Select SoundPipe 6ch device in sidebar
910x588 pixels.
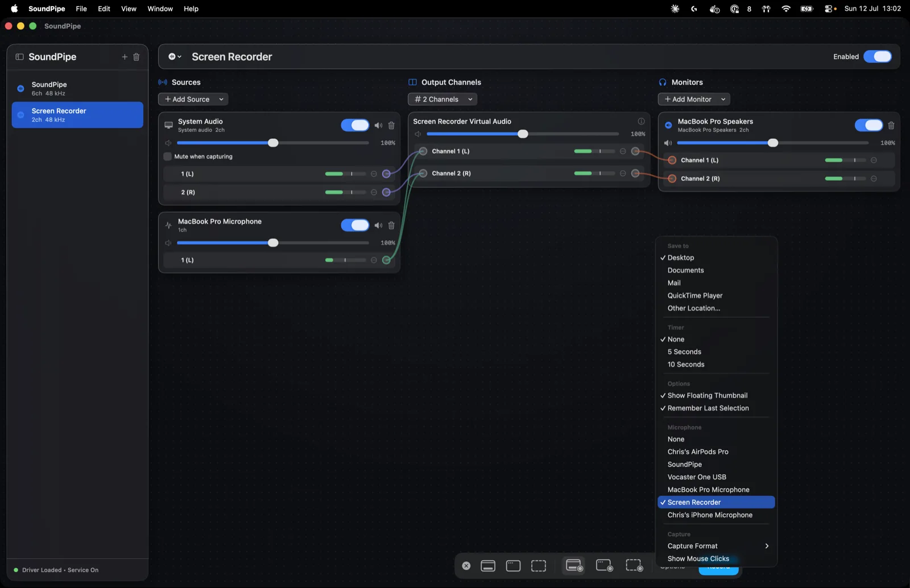click(77, 89)
